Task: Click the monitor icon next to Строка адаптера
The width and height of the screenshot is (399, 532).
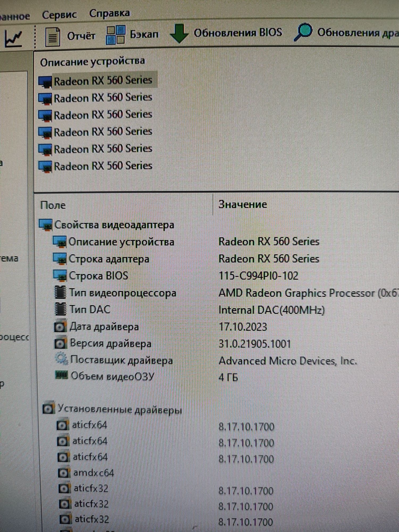Action: tap(60, 259)
